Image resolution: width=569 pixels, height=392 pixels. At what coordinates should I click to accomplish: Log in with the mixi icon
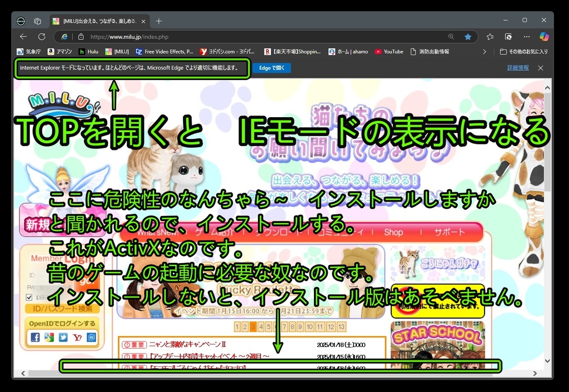tap(92, 337)
